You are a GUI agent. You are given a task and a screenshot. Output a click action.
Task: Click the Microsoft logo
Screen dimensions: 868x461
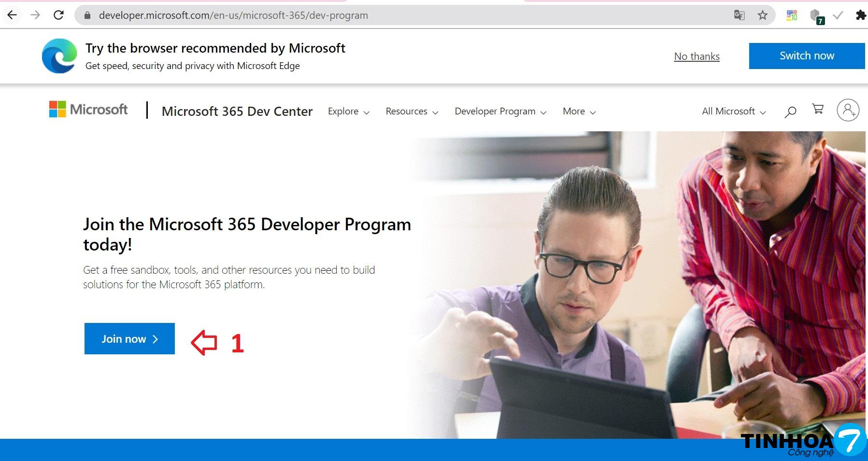[x=88, y=110]
